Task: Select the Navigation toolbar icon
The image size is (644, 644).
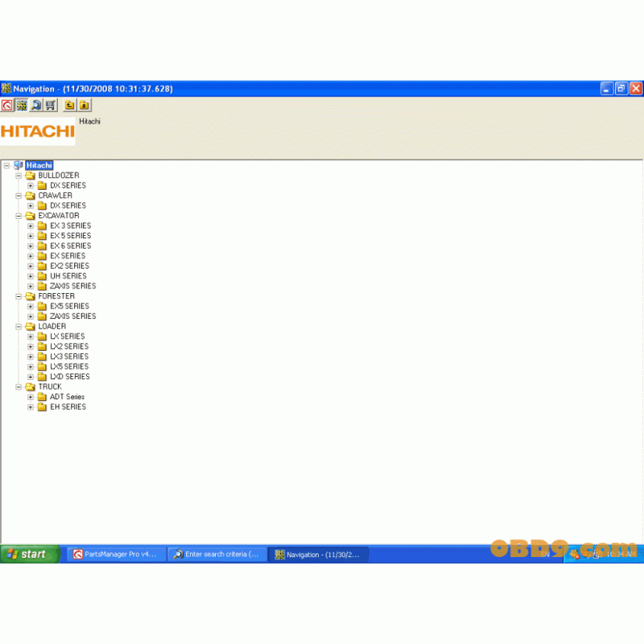Action: point(22,105)
